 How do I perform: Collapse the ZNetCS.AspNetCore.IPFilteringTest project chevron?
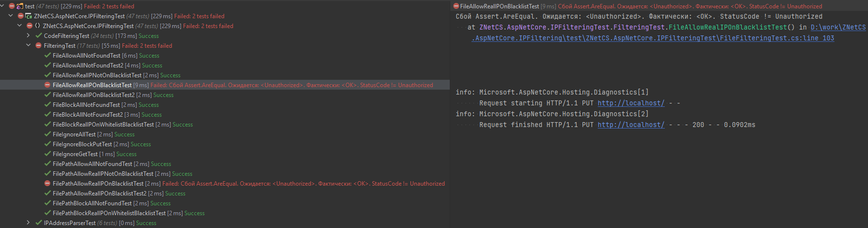click(x=10, y=16)
